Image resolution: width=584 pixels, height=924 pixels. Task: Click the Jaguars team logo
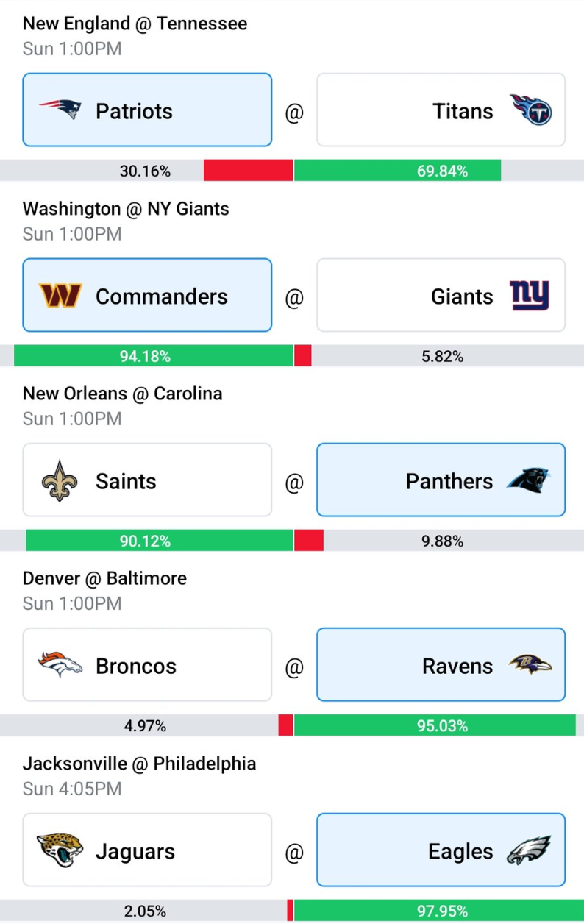[x=60, y=850]
